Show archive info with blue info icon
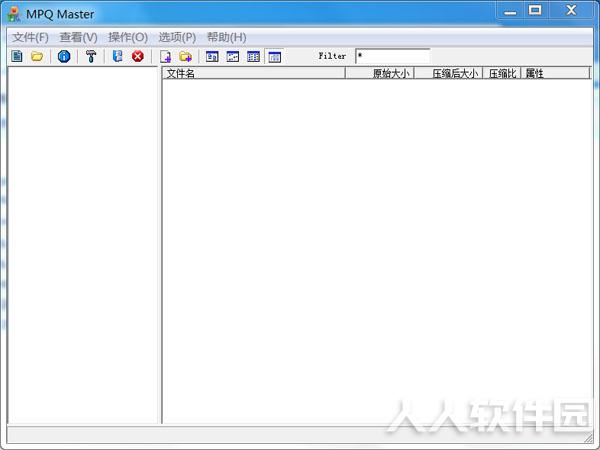The height and width of the screenshot is (450, 600). point(64,56)
